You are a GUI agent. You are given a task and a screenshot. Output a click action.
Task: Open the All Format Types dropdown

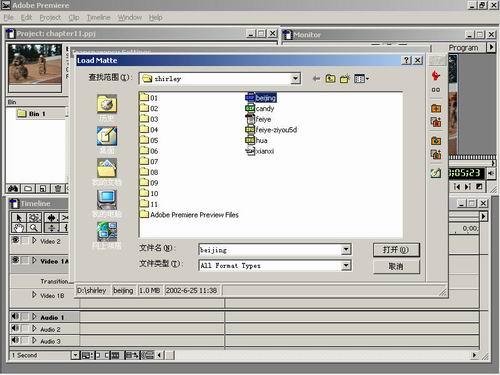click(346, 266)
